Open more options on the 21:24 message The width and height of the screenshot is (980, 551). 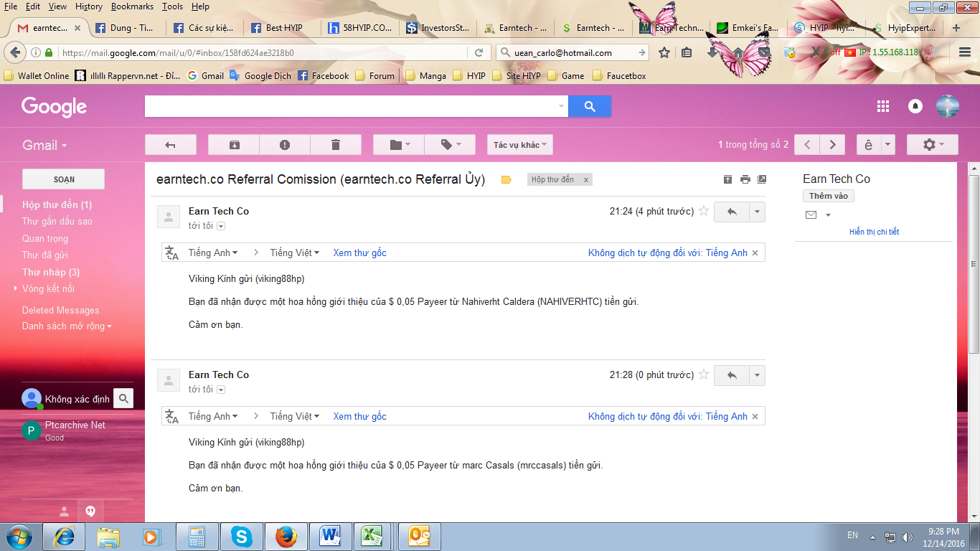(x=757, y=212)
